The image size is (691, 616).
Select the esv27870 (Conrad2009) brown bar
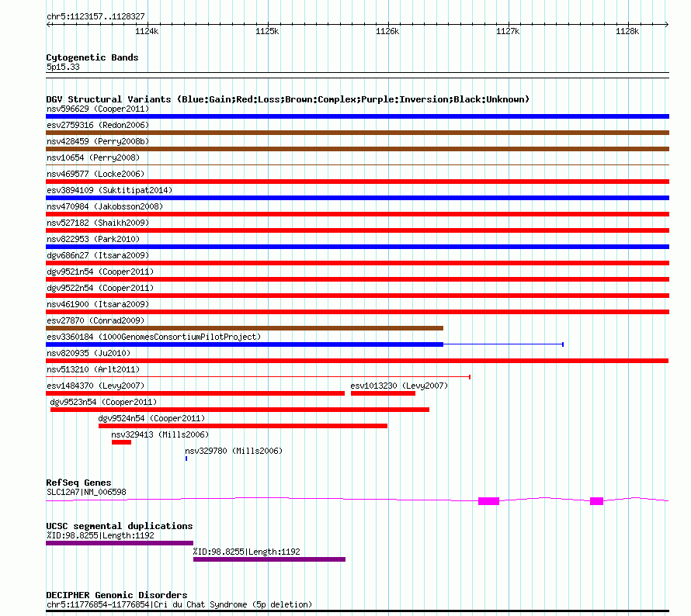(245, 328)
